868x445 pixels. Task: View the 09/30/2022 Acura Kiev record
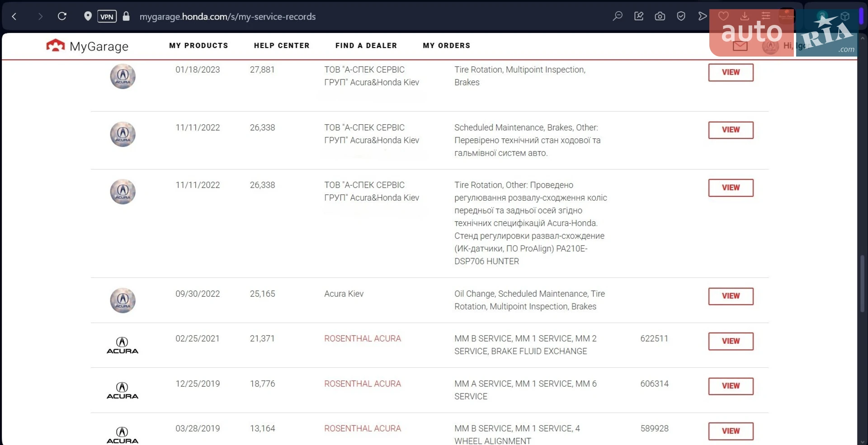(x=731, y=296)
